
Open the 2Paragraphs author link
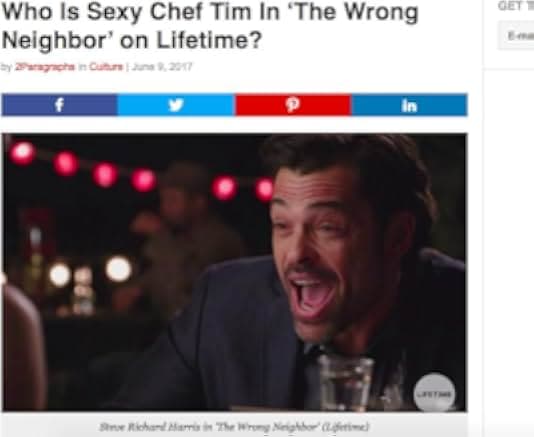click(x=45, y=67)
